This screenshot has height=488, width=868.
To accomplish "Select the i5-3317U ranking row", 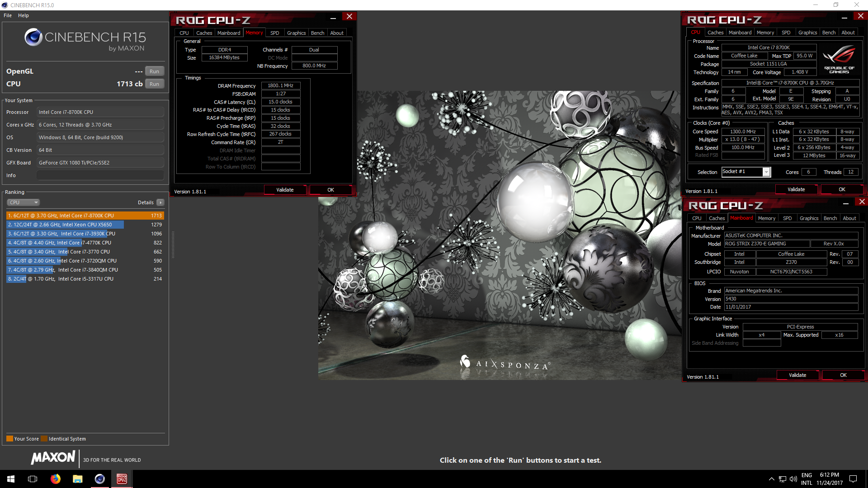I will (85, 279).
